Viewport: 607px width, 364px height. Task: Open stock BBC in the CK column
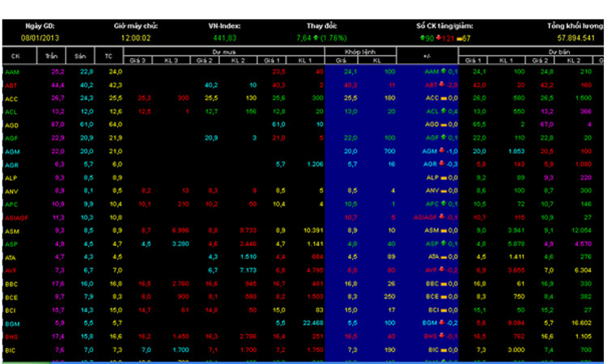[x=11, y=283]
